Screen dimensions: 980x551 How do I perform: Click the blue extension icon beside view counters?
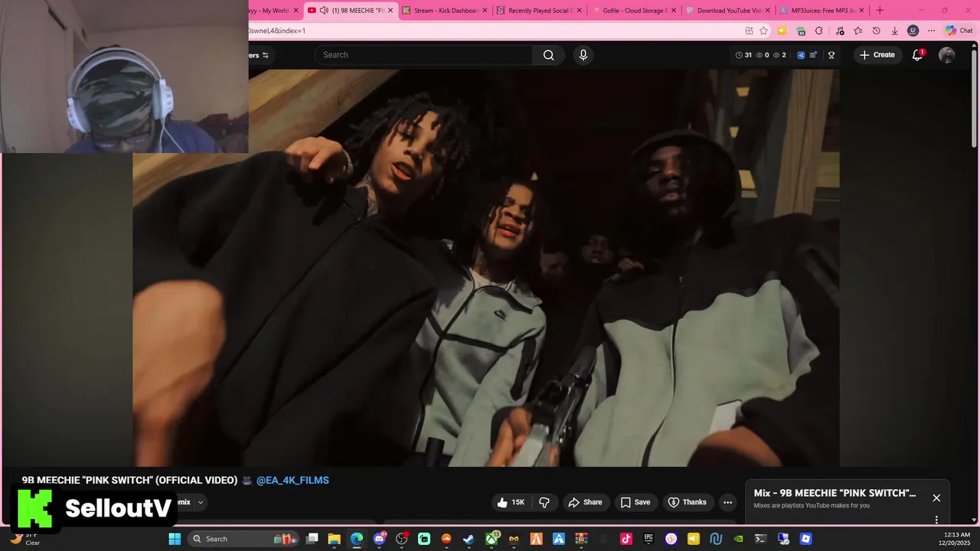[x=801, y=55]
